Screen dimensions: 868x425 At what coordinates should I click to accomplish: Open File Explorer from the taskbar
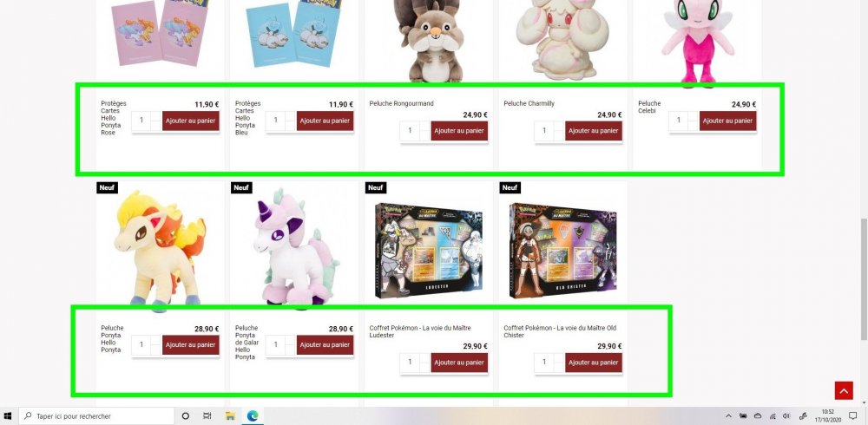[x=230, y=415]
